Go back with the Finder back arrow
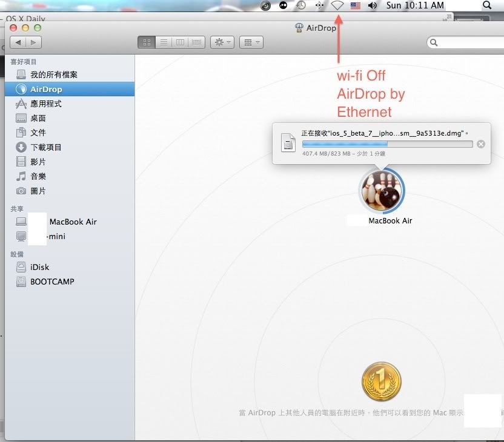This screenshot has width=504, height=442. coord(18,42)
